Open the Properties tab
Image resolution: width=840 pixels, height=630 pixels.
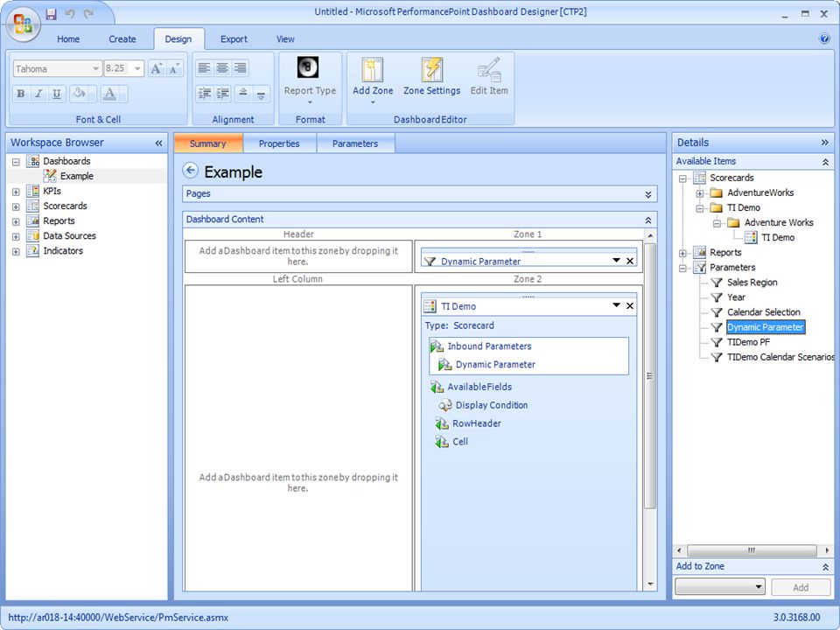pyautogui.click(x=279, y=143)
